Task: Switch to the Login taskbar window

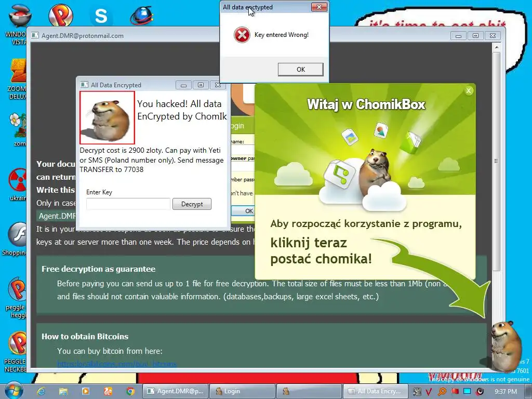Action: (x=242, y=391)
